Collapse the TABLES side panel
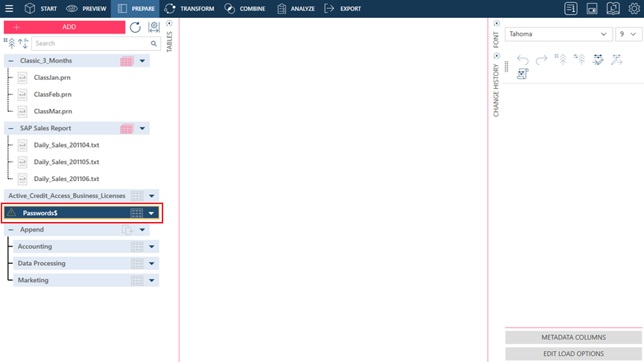 [x=169, y=23]
